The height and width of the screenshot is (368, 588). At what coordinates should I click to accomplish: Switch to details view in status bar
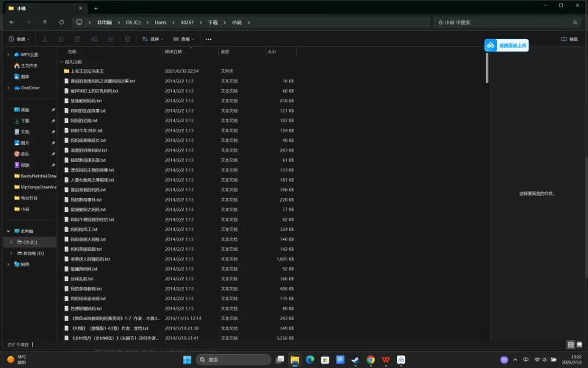pyautogui.click(x=571, y=344)
